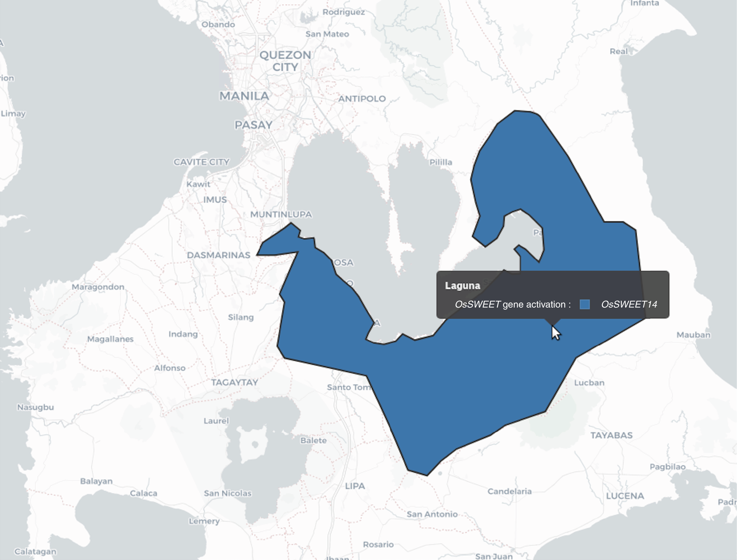Click the Laguna tooltip title
This screenshot has height=560, width=737.
pyautogui.click(x=462, y=286)
